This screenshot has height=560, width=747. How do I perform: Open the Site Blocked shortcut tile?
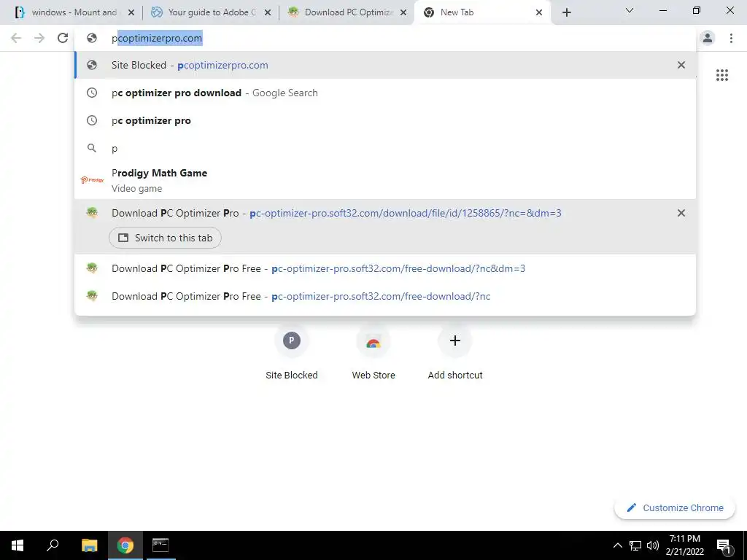pos(292,353)
